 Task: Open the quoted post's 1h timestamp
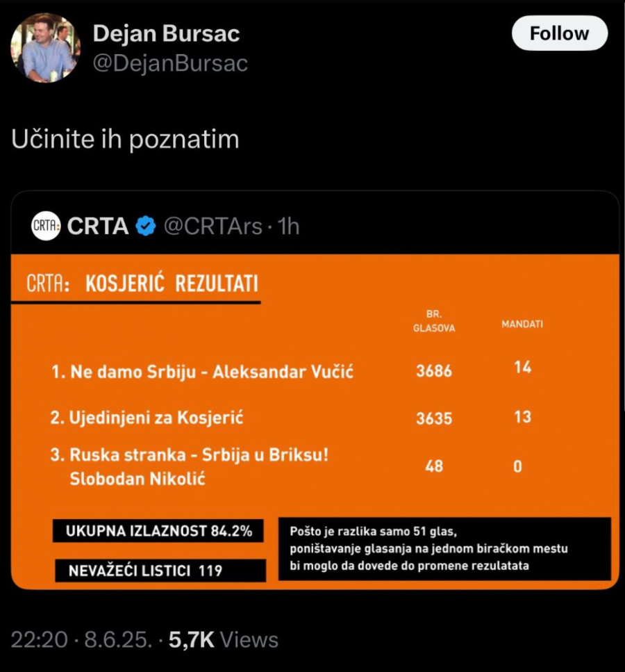[288, 226]
